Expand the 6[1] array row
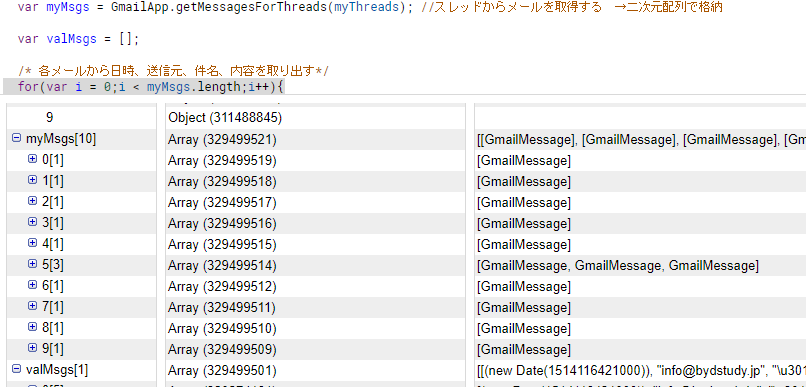Screen dimensions: 806x387 coord(32,285)
